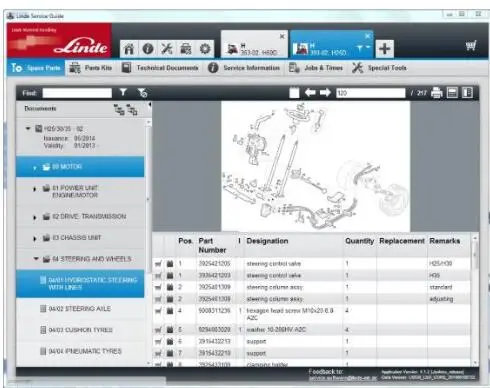Sort by Designation column header
490x388 pixels.
coord(267,241)
